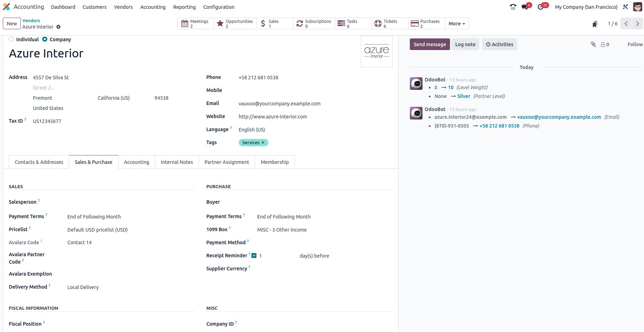
Task: Open the sales Payment Terms dropdown
Action: pyautogui.click(x=131, y=217)
